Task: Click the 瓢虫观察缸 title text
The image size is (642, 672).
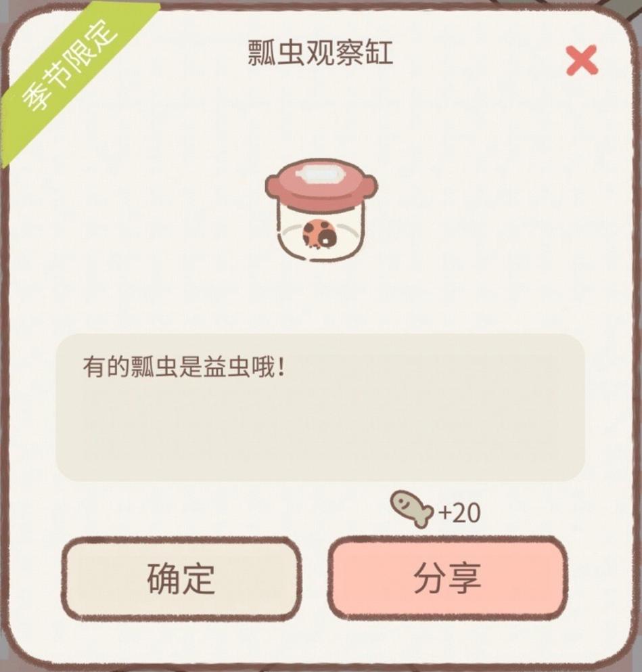Action: 321,53
